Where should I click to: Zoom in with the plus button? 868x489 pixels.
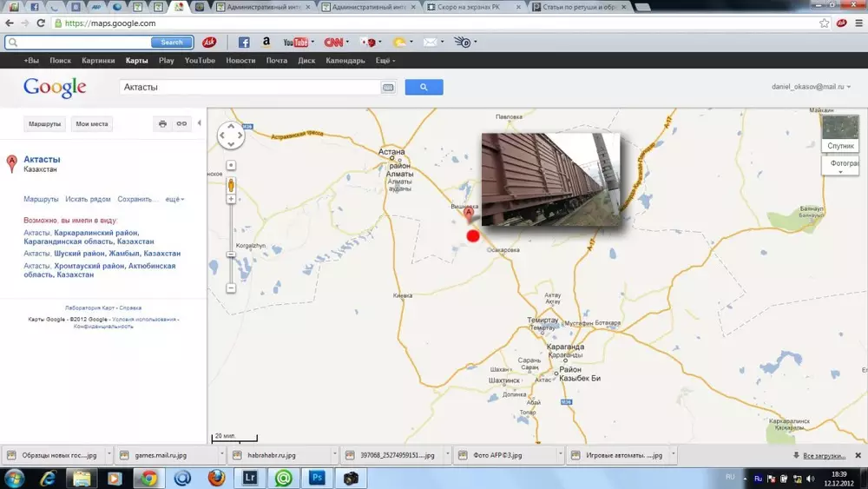click(231, 199)
